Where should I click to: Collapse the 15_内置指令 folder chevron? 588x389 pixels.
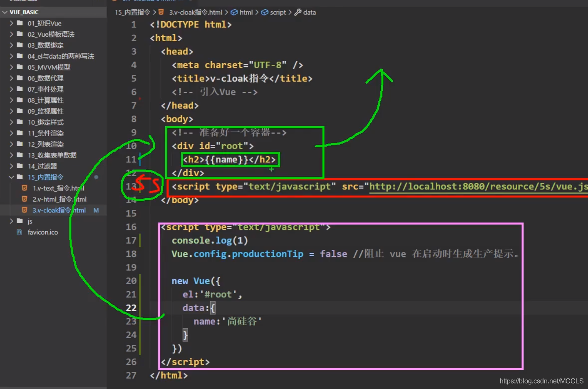coord(11,177)
